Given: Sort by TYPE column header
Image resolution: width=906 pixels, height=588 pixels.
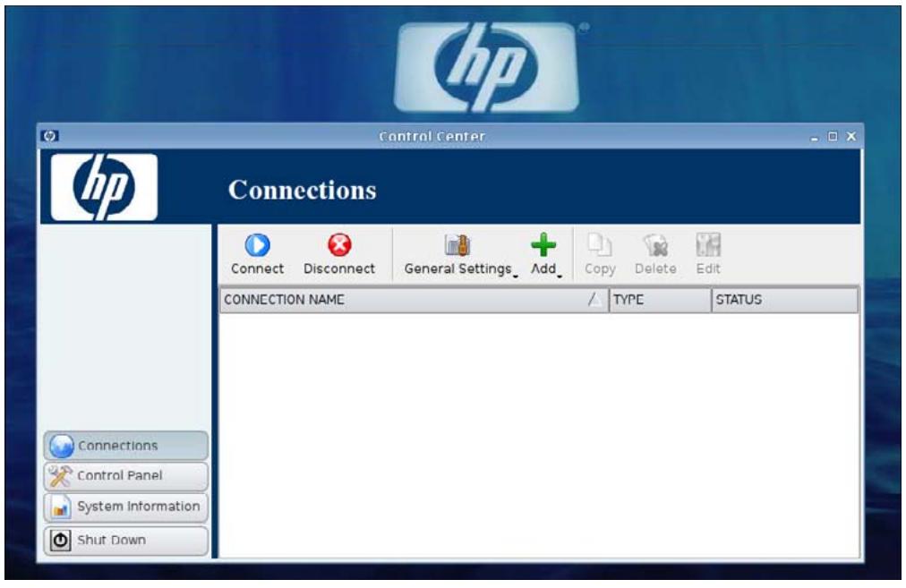Looking at the screenshot, I should [x=660, y=300].
